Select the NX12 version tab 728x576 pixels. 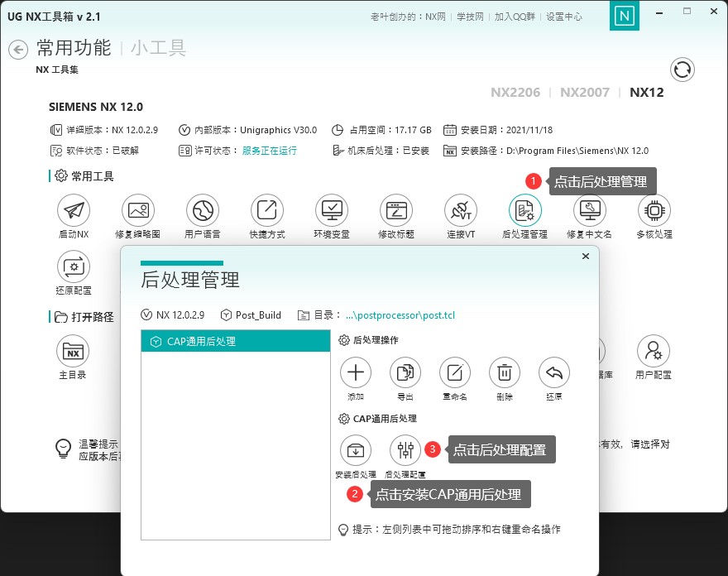pos(647,93)
